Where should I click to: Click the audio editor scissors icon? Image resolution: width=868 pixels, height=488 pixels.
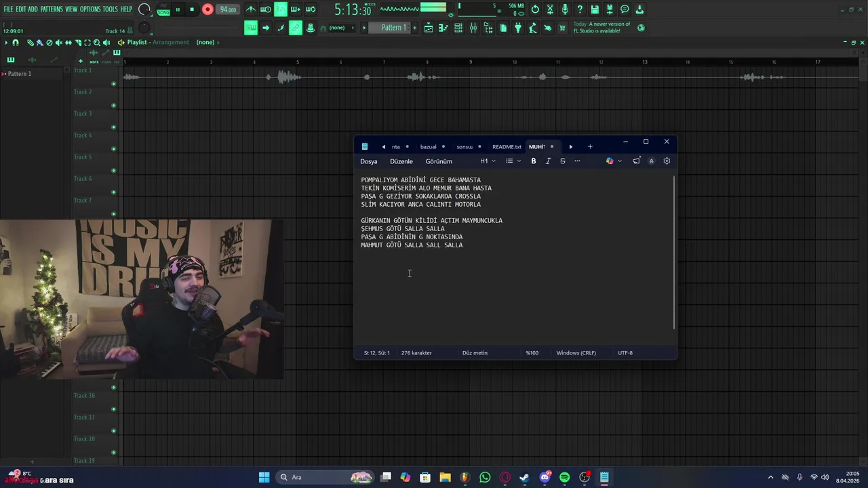(x=550, y=9)
